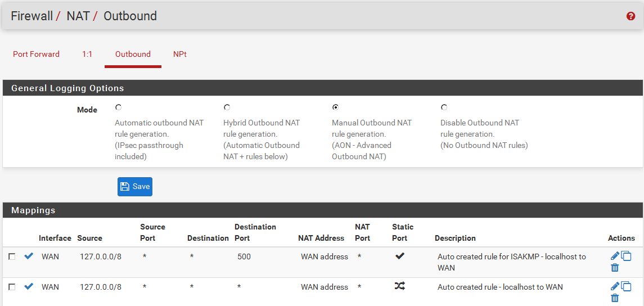The image size is (644, 306).
Task: Click the Save button
Action: point(135,187)
